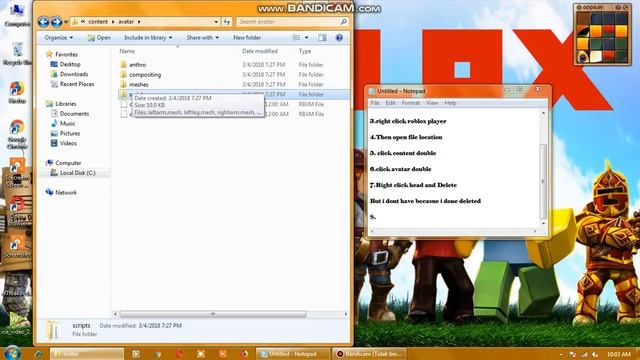The image size is (640, 360).
Task: Expand the arrow after the avatar breadcrumb
Action: point(139,22)
